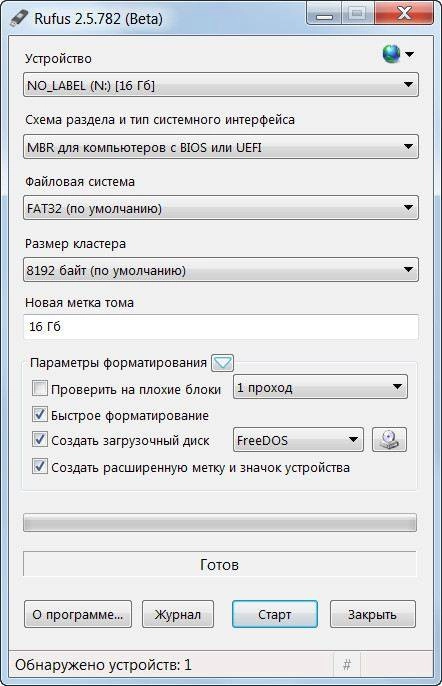The width and height of the screenshot is (442, 686).
Task: Click the Rufus USB icon in title bar
Action: pyautogui.click(x=18, y=18)
